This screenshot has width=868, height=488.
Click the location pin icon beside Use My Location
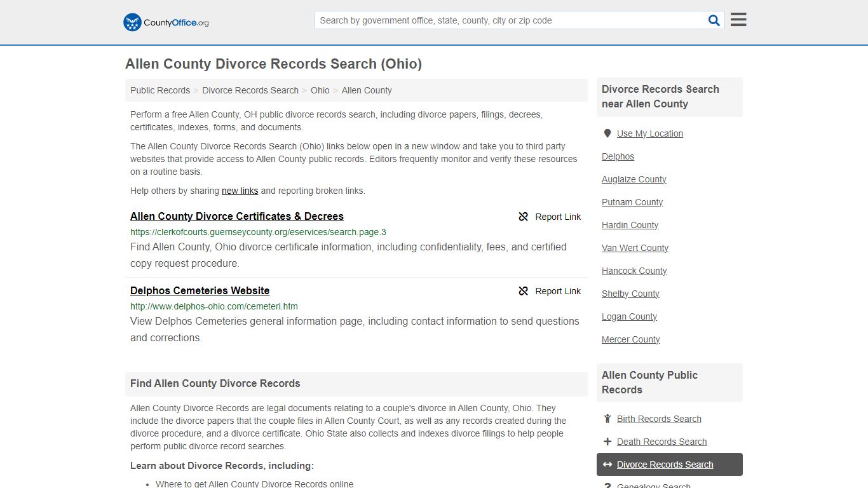pos(607,133)
